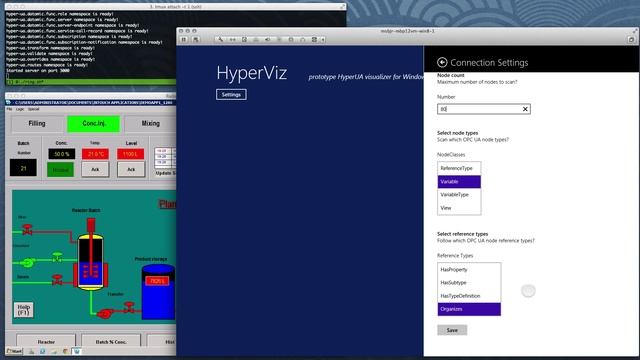Click the active blue taskbar application icon

(x=76, y=351)
